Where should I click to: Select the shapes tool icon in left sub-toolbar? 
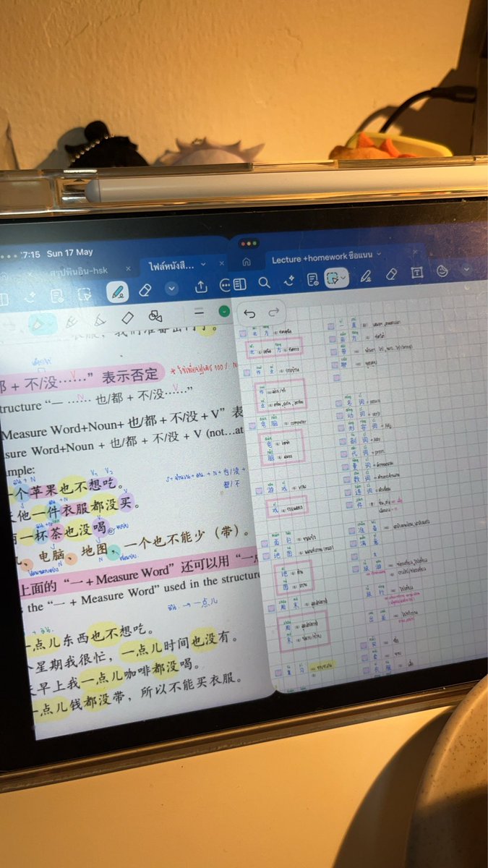coord(155,316)
